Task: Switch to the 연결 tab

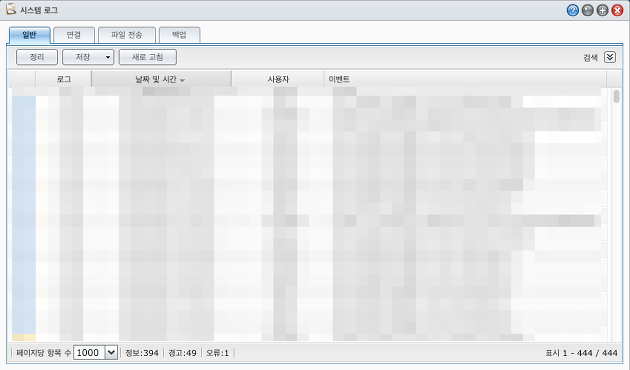Action: coord(74,35)
